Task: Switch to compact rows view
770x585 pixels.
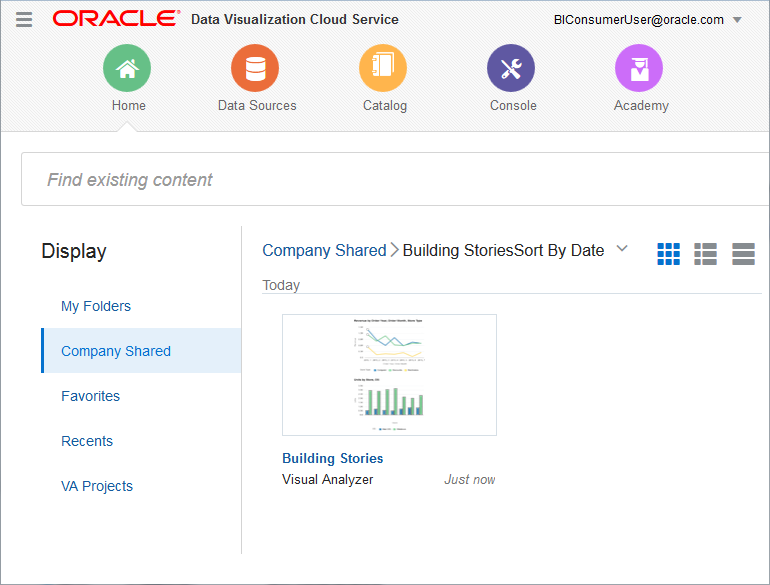Action: [x=743, y=254]
